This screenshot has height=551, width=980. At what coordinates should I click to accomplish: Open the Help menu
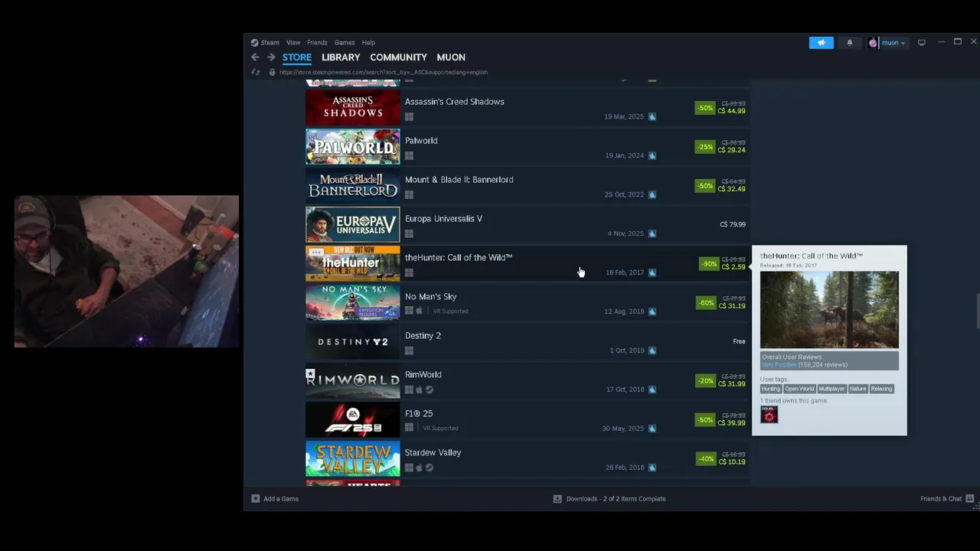click(x=368, y=43)
